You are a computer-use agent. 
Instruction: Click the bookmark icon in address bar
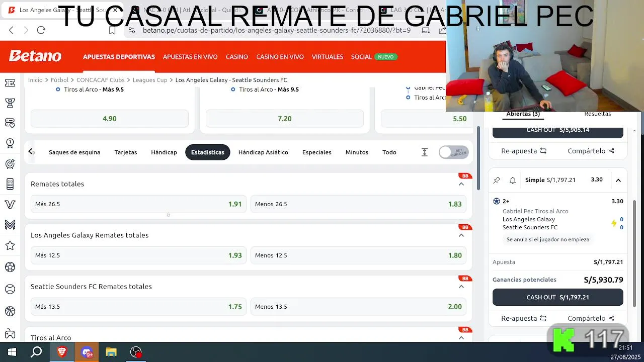112,30
